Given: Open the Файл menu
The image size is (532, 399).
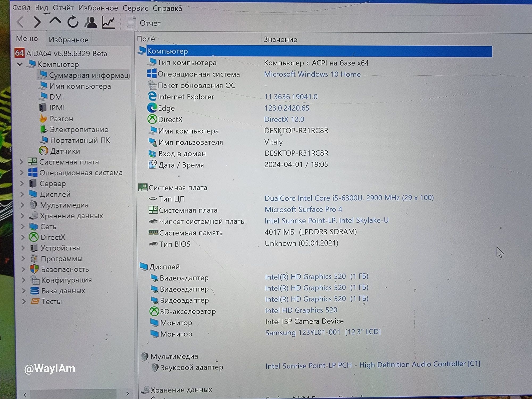Looking at the screenshot, I should [x=21, y=7].
